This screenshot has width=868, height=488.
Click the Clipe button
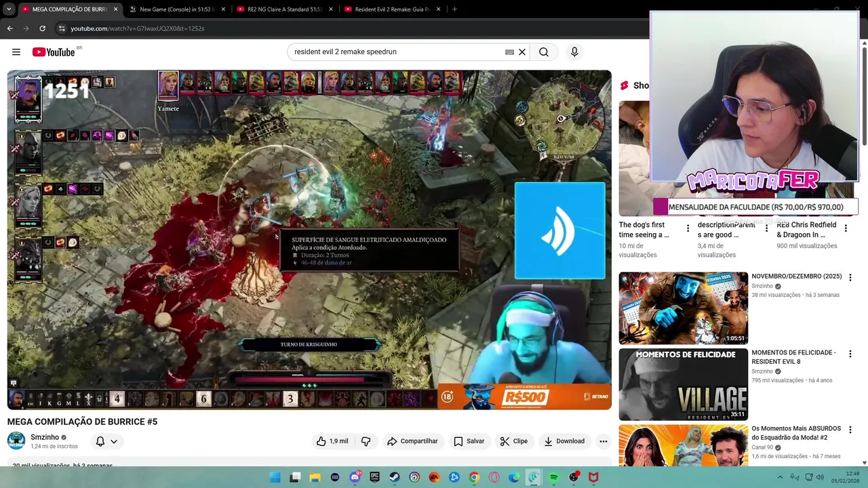coord(513,441)
